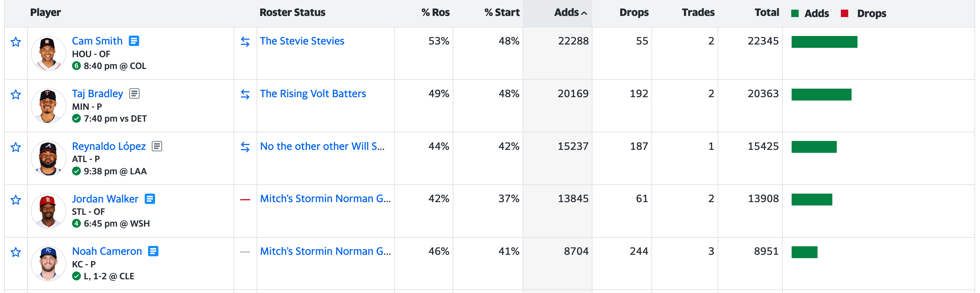Sort by the Total column header
Image resolution: width=980 pixels, height=293 pixels.
click(x=766, y=13)
